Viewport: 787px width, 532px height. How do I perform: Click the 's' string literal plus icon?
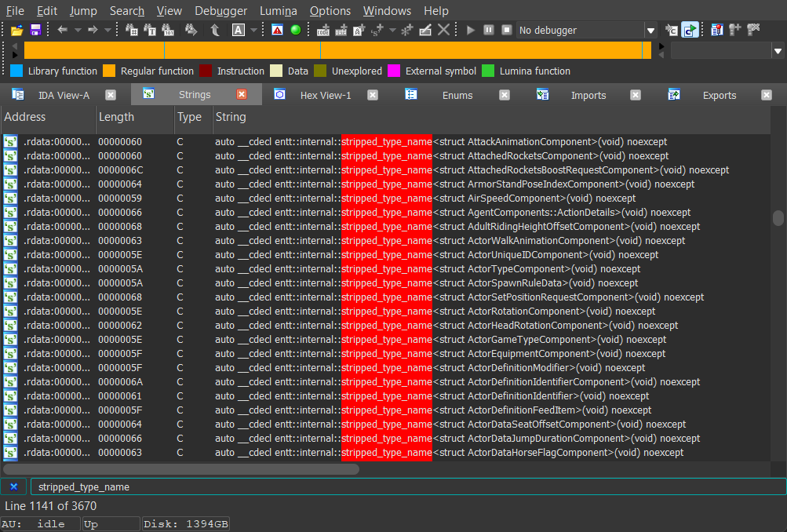point(377,30)
